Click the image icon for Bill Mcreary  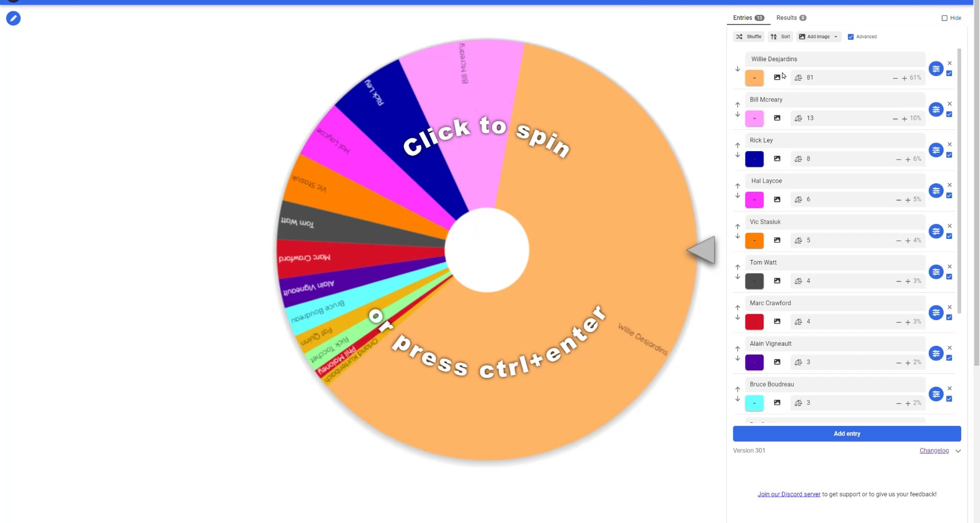[x=777, y=118]
